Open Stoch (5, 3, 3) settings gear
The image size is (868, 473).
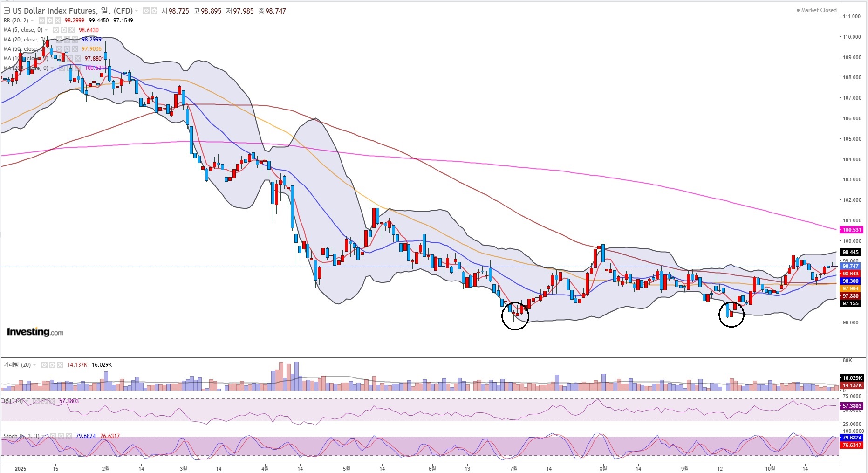point(62,436)
